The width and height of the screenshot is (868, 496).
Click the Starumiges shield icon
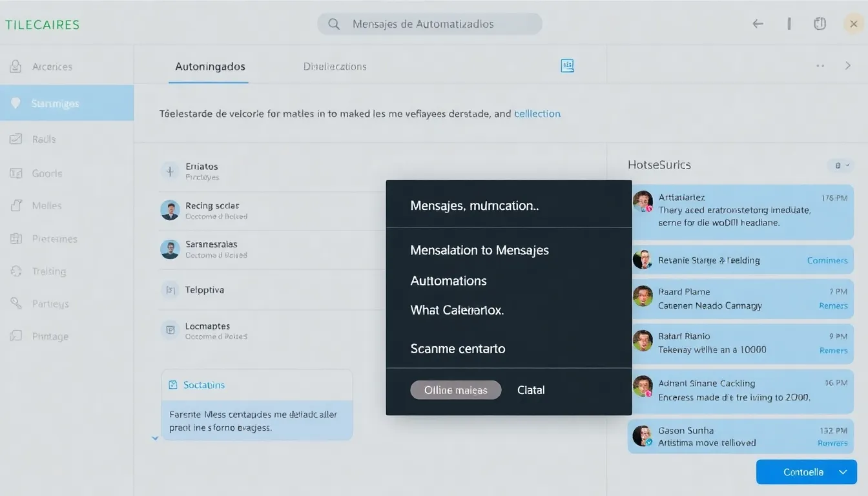coord(16,103)
